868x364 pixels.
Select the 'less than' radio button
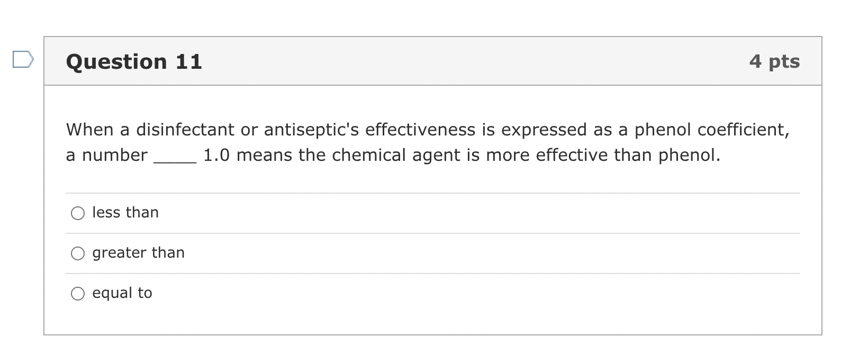tap(78, 213)
